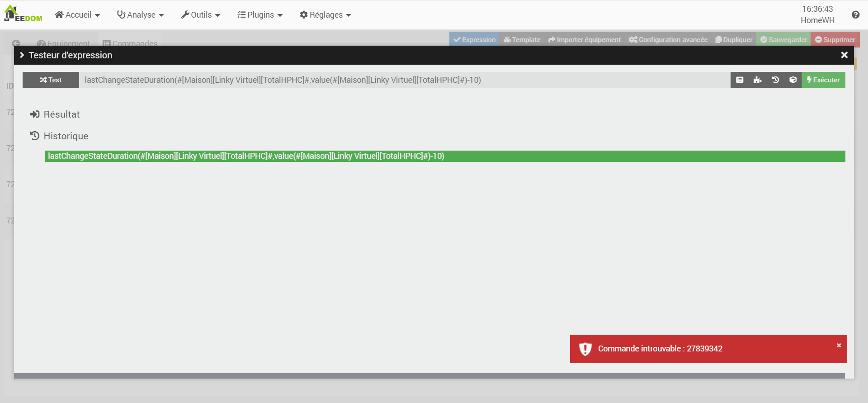868x403 pixels.
Task: Click the cube icon in expression bar
Action: [793, 80]
